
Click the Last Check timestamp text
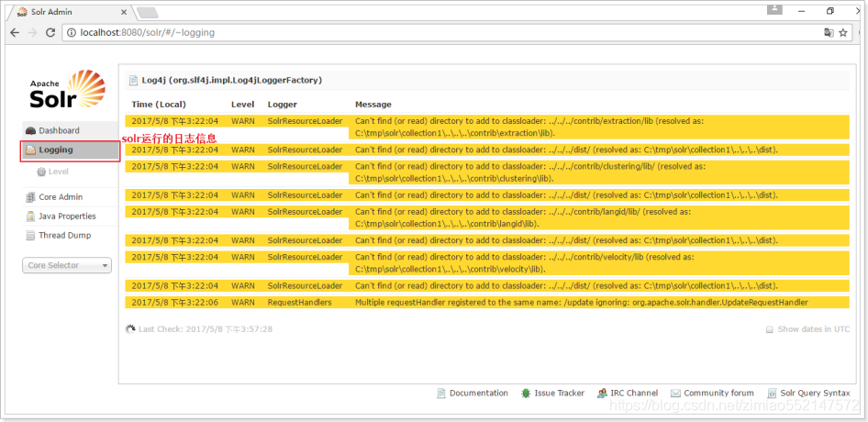[206, 329]
